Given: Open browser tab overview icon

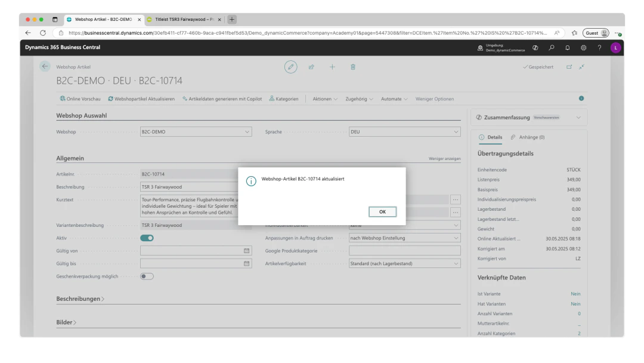Looking at the screenshot, I should point(55,19).
